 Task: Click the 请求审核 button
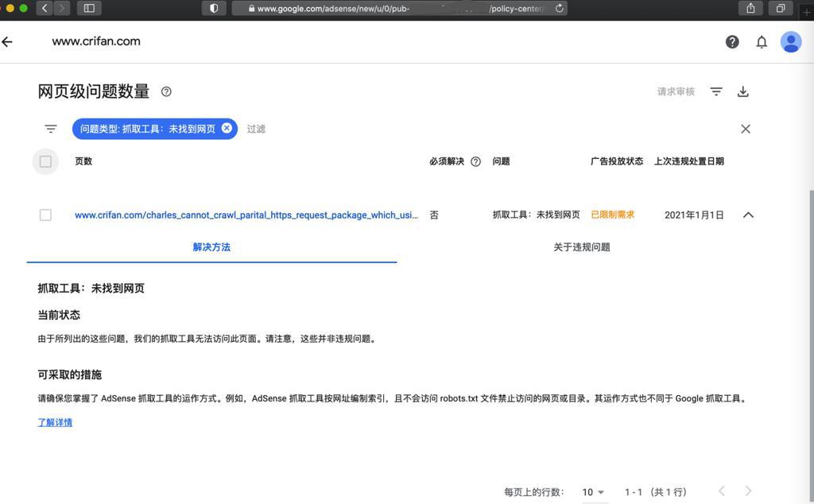[676, 92]
